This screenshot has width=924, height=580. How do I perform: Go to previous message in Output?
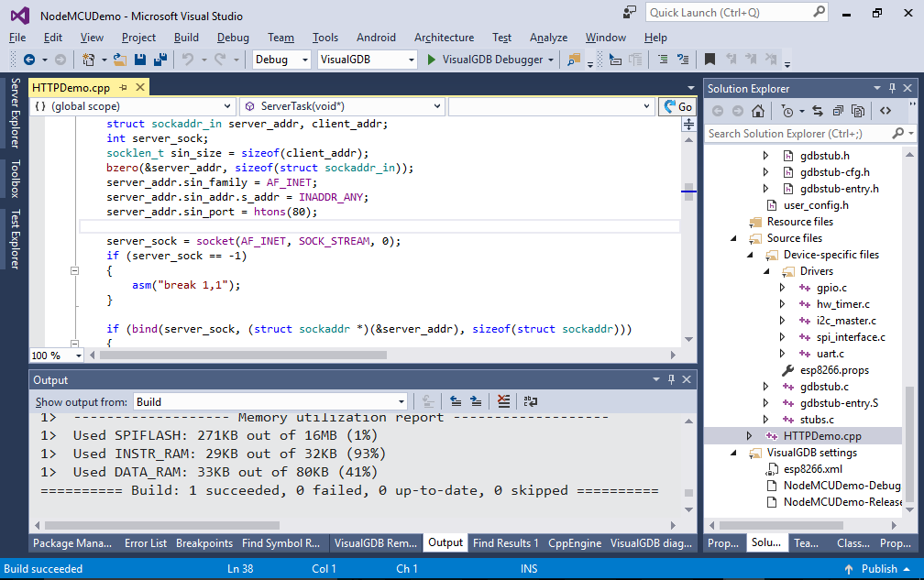tap(456, 401)
